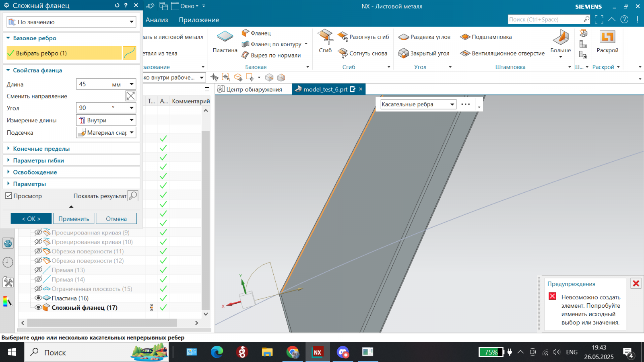Switch to the Центр обнаружения tab

click(250, 89)
